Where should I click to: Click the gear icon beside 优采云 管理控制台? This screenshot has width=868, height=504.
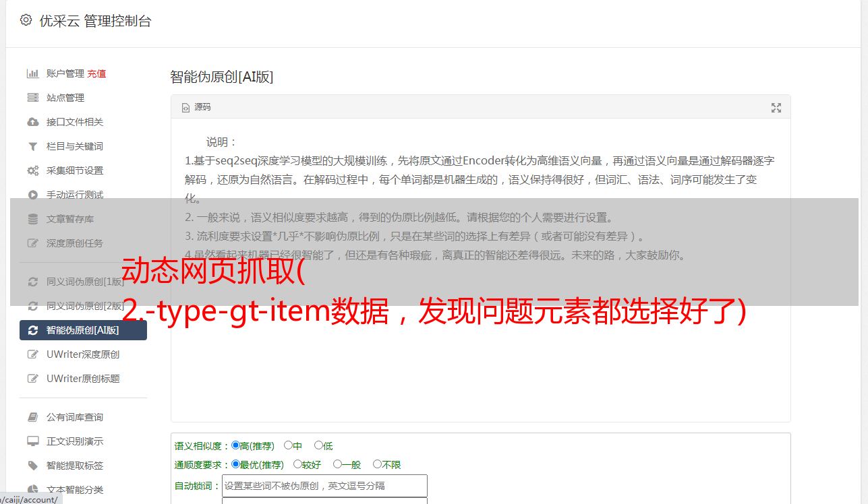[26, 20]
